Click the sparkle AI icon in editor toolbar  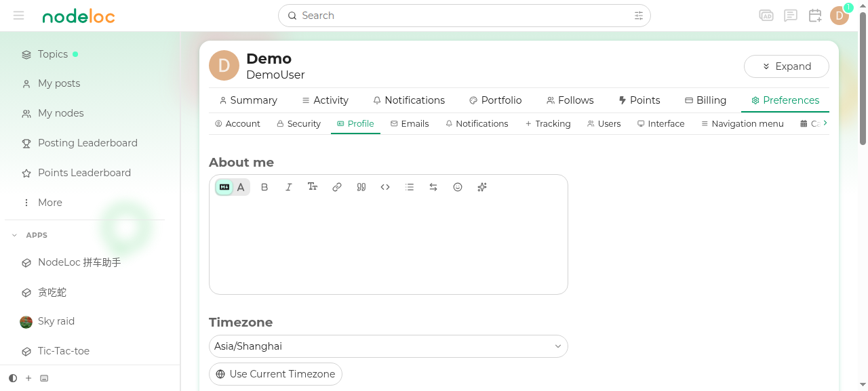tap(482, 187)
